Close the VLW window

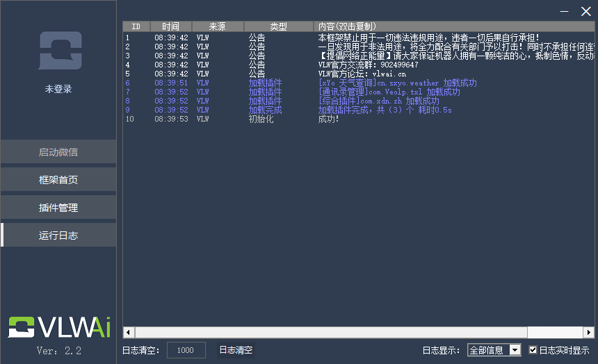click(585, 11)
